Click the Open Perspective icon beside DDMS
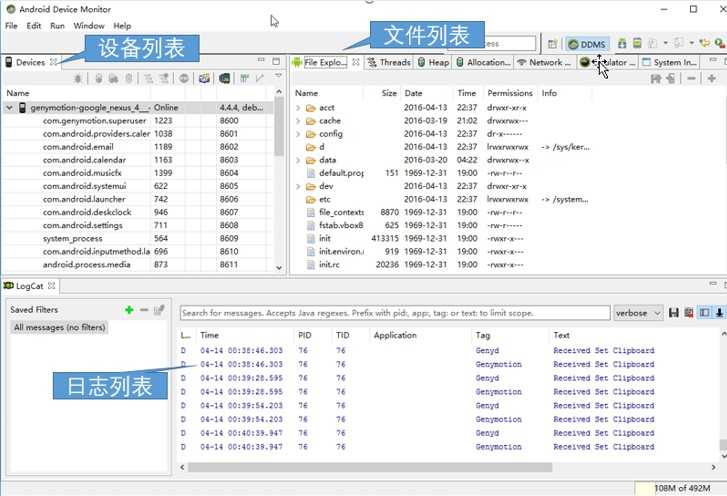This screenshot has width=727, height=496. click(x=552, y=44)
